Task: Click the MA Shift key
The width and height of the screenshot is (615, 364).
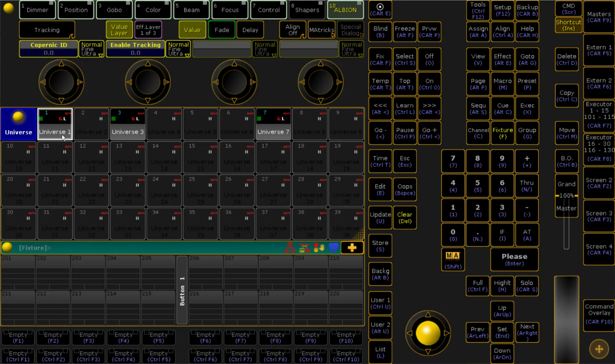Action: [453, 259]
